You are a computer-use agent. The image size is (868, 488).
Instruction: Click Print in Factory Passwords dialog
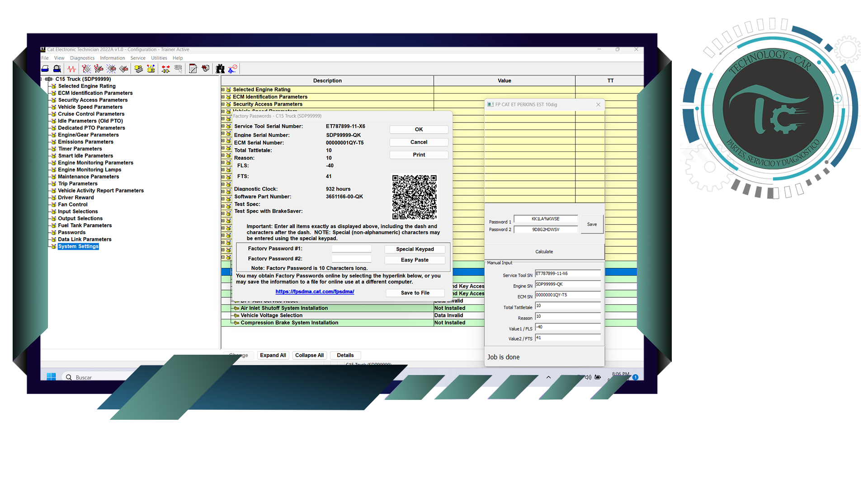click(x=419, y=155)
